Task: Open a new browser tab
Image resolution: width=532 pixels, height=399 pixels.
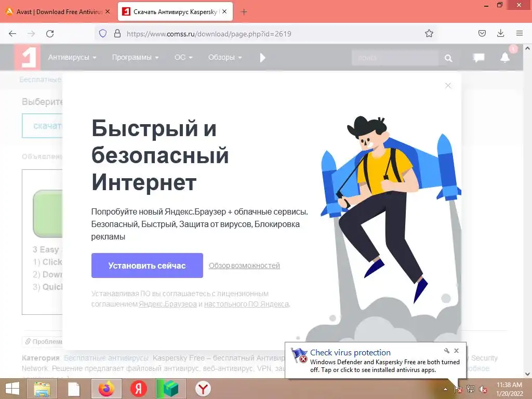Action: [244, 12]
